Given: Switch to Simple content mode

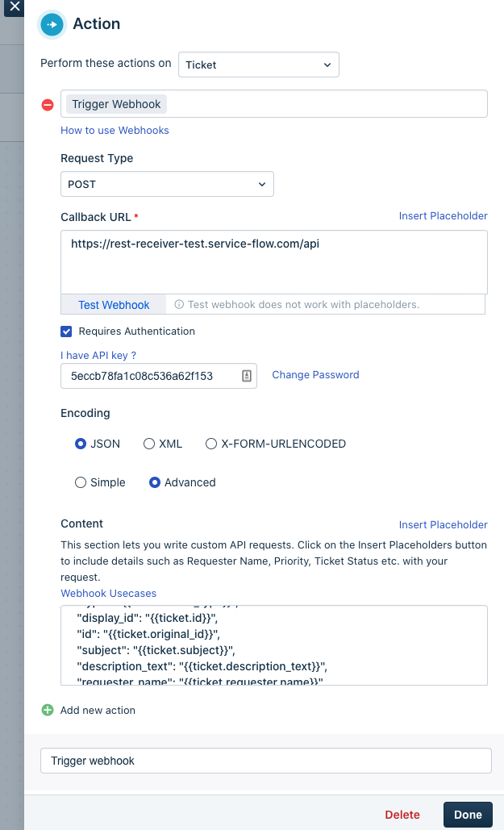Looking at the screenshot, I should [x=81, y=482].
